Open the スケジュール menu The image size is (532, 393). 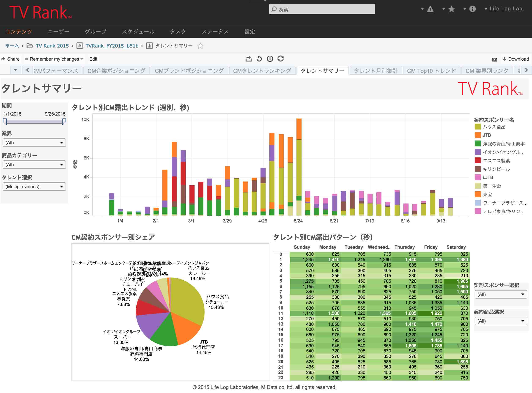click(x=138, y=32)
